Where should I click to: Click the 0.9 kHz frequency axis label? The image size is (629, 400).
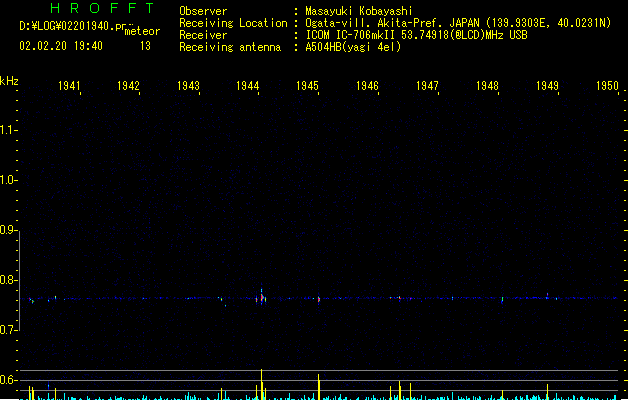[x=8, y=229]
